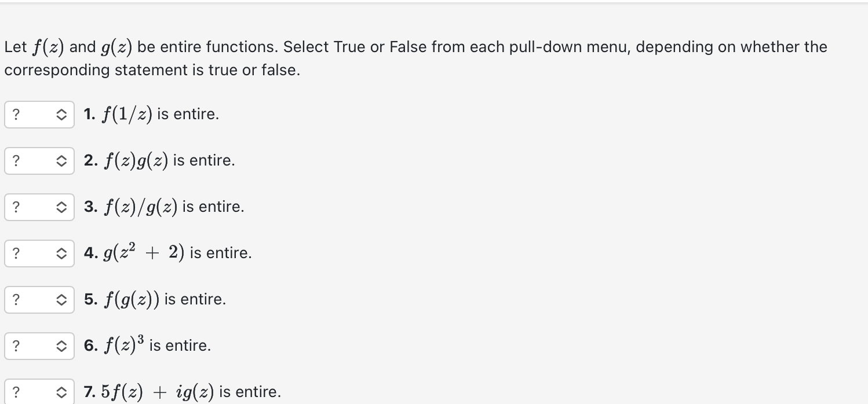The width and height of the screenshot is (868, 404).
Task: Click the selector arrows for question 4
Action: (x=61, y=253)
